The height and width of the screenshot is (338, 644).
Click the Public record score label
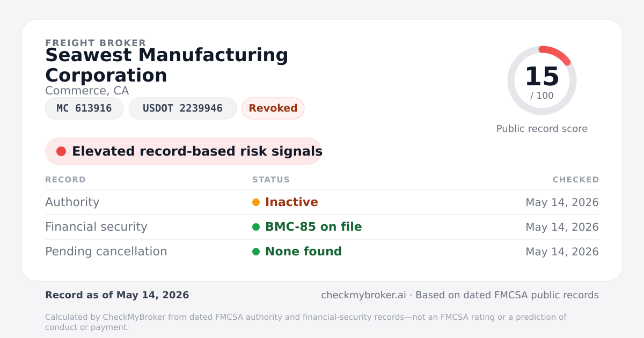click(542, 129)
